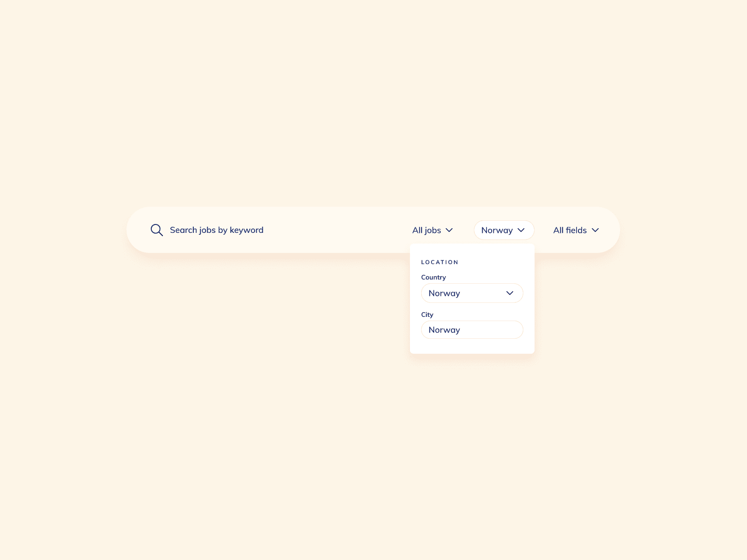
Task: Click the down arrow in the Country selector
Action: (510, 293)
